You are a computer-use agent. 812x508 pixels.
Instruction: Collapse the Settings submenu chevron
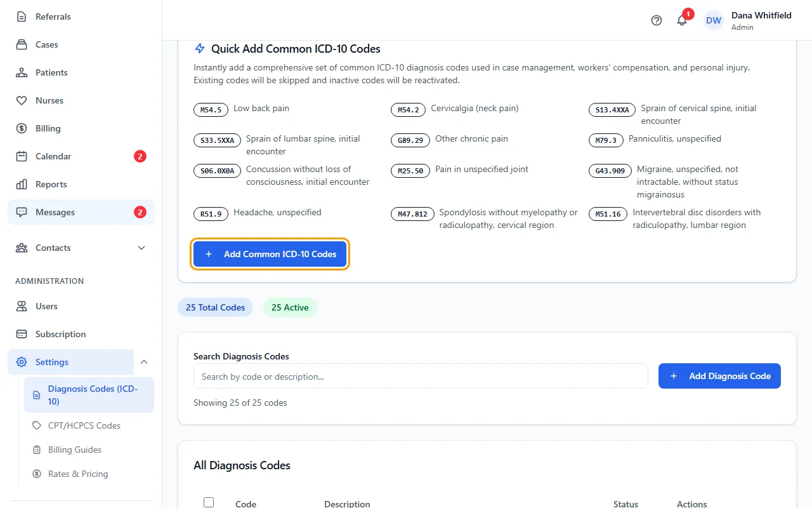point(144,362)
